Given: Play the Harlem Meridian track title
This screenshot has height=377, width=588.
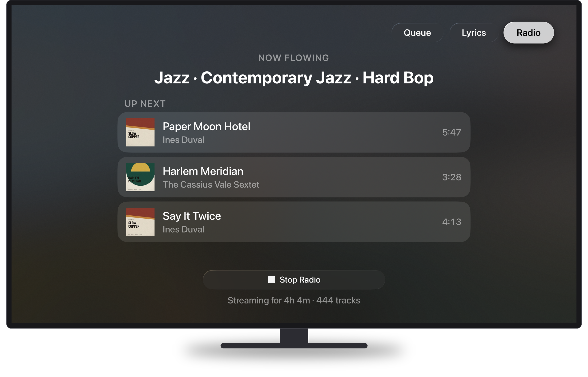Looking at the screenshot, I should tap(203, 171).
